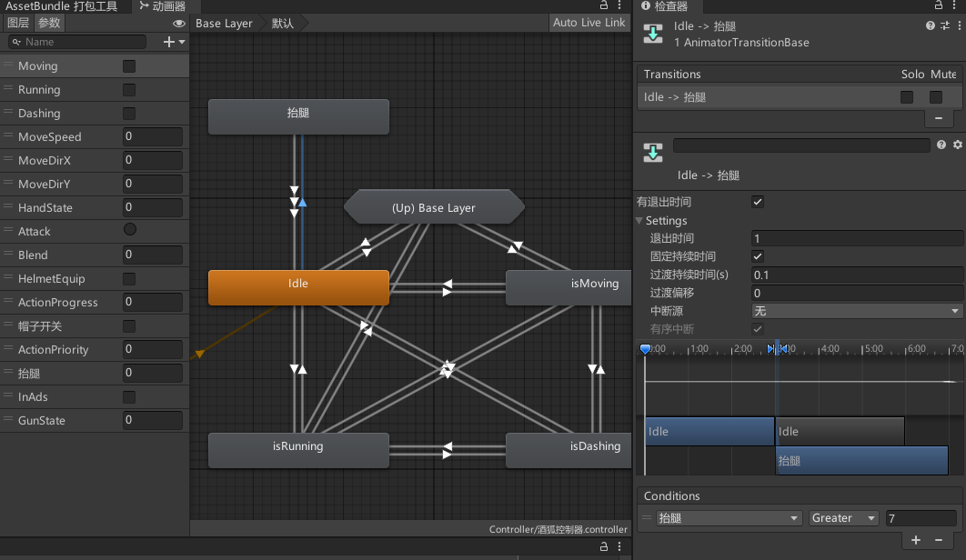Click the Attack trigger parameter circle

pyautogui.click(x=129, y=231)
